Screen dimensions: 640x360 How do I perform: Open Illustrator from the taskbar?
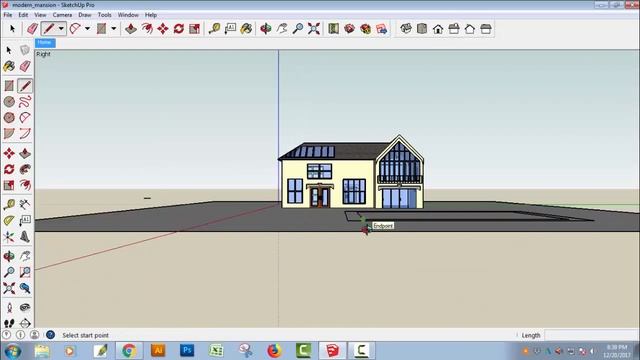pyautogui.click(x=158, y=350)
